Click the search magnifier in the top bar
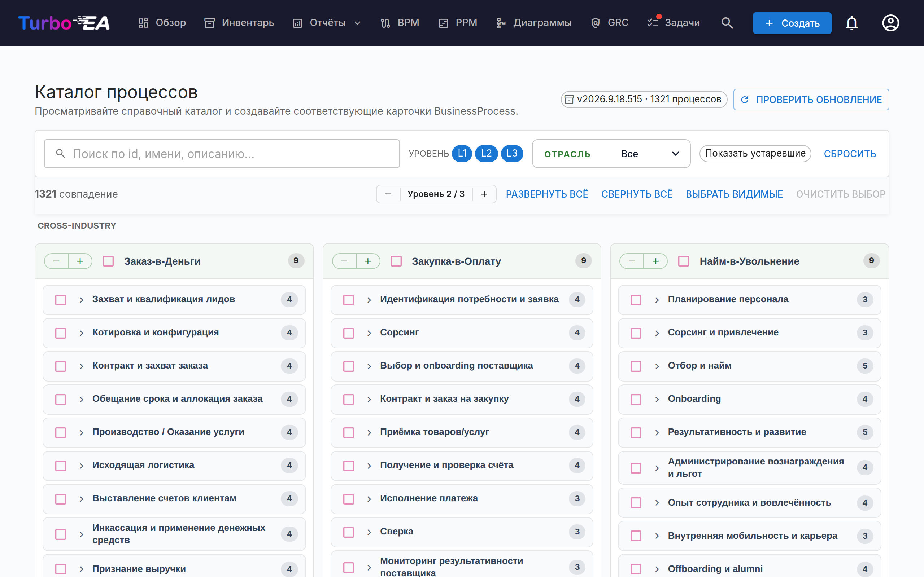 point(727,23)
